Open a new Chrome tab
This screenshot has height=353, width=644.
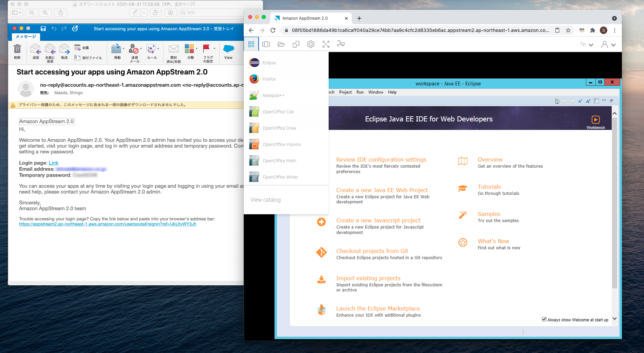359,18
